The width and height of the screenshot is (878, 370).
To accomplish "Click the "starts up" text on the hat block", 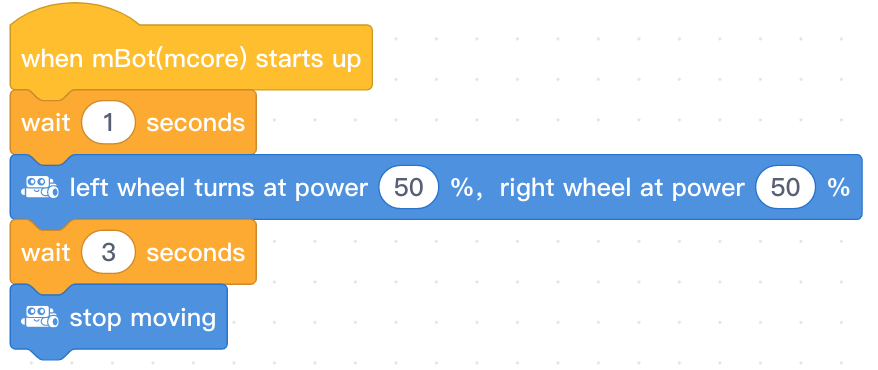I will coord(308,59).
